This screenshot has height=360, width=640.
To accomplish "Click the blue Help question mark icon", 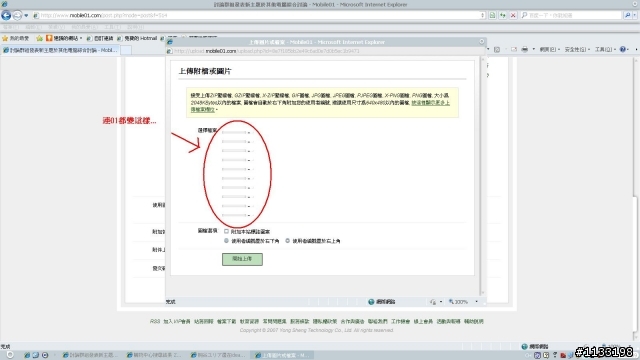I will [x=623, y=49].
